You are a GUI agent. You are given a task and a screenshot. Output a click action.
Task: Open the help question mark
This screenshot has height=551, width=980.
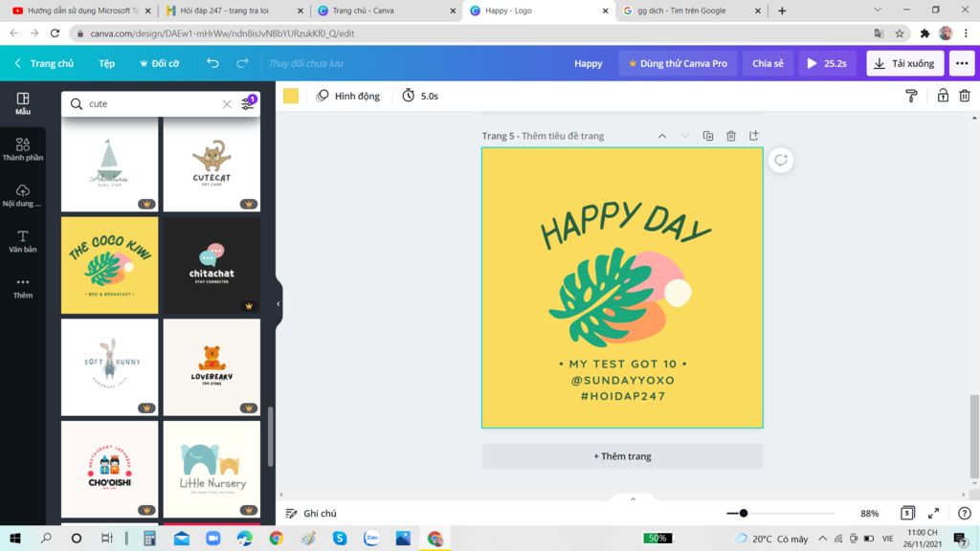point(965,513)
